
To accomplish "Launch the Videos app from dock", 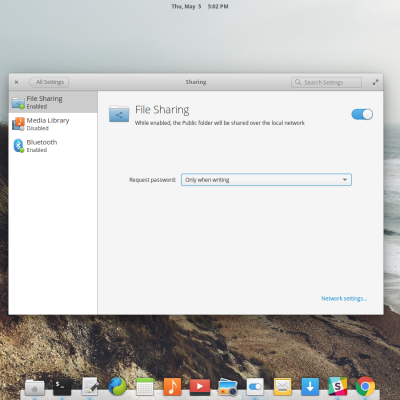I will pos(200,387).
